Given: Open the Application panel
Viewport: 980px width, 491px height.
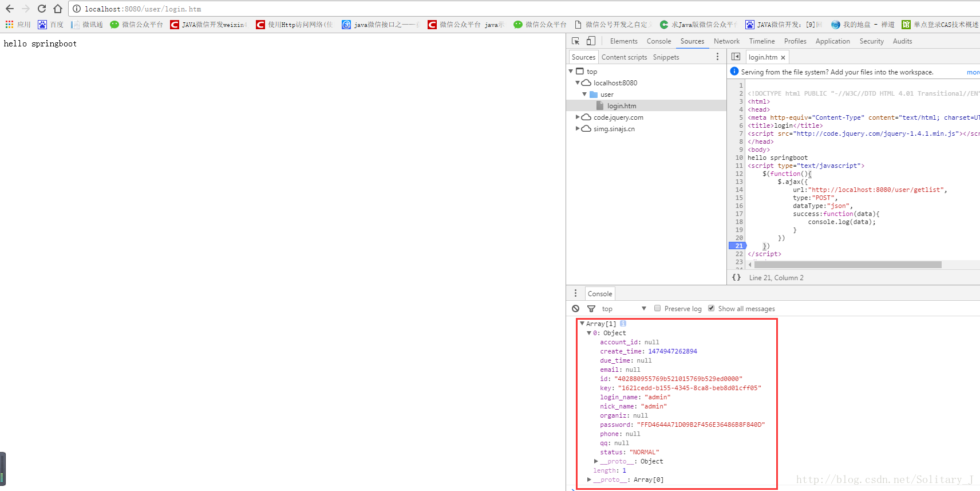Looking at the screenshot, I should click(x=832, y=41).
